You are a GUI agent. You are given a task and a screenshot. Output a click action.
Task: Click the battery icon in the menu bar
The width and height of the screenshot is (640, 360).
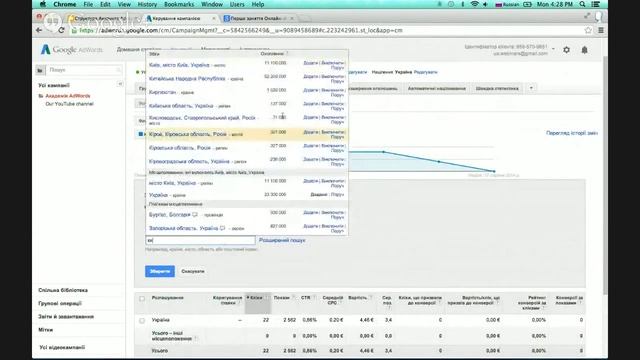coord(527,4)
